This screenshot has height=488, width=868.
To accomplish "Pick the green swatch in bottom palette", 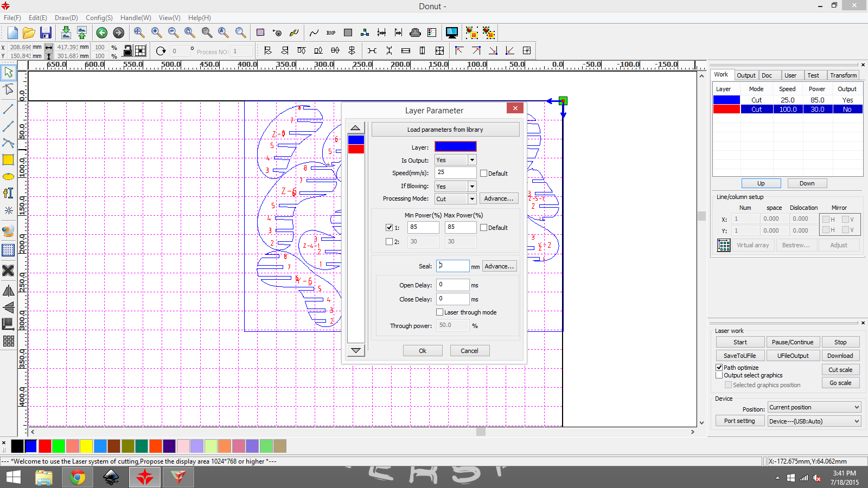I will click(59, 446).
